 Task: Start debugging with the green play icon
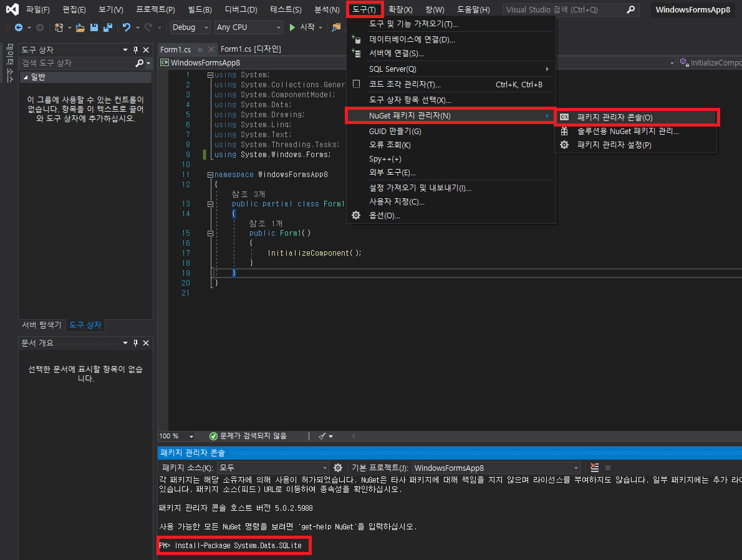click(x=292, y=27)
